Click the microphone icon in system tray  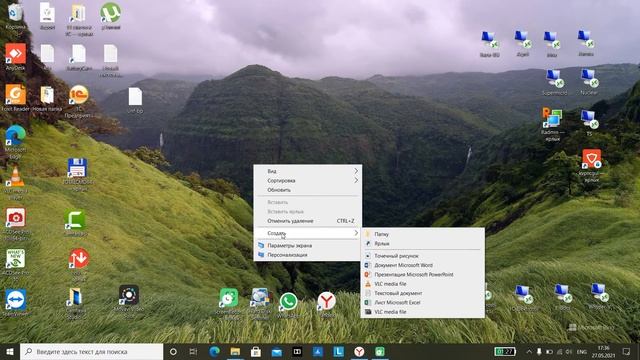539,351
